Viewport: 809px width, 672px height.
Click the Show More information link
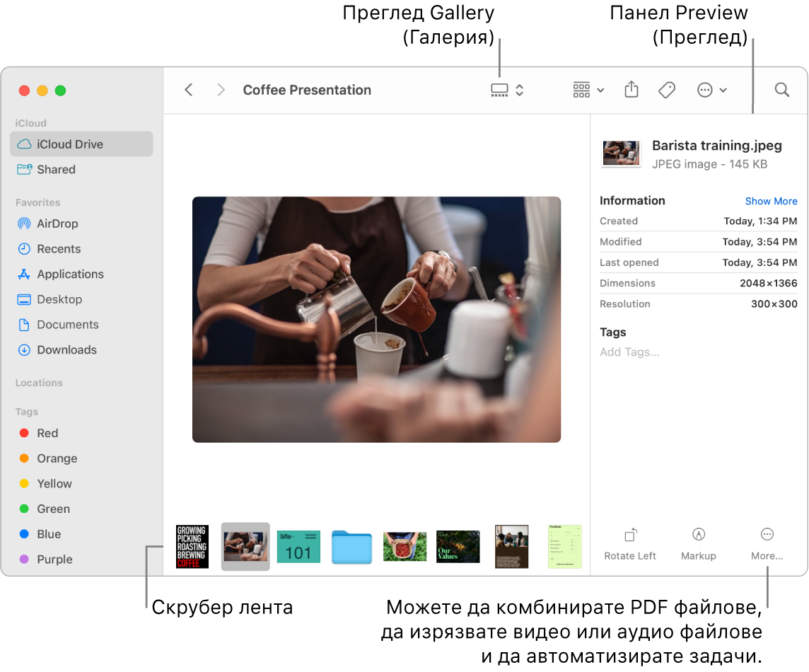click(771, 201)
